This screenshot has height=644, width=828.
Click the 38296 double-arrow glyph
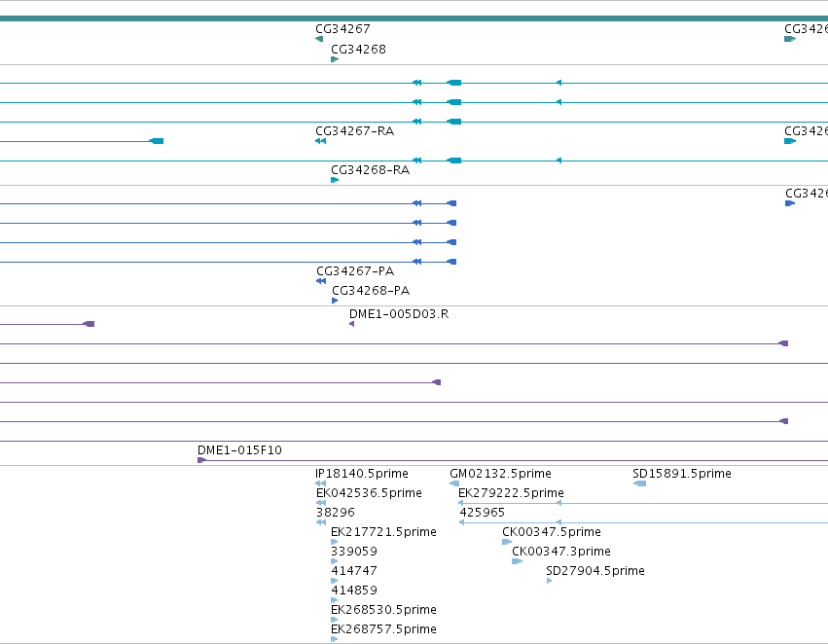pos(320,522)
